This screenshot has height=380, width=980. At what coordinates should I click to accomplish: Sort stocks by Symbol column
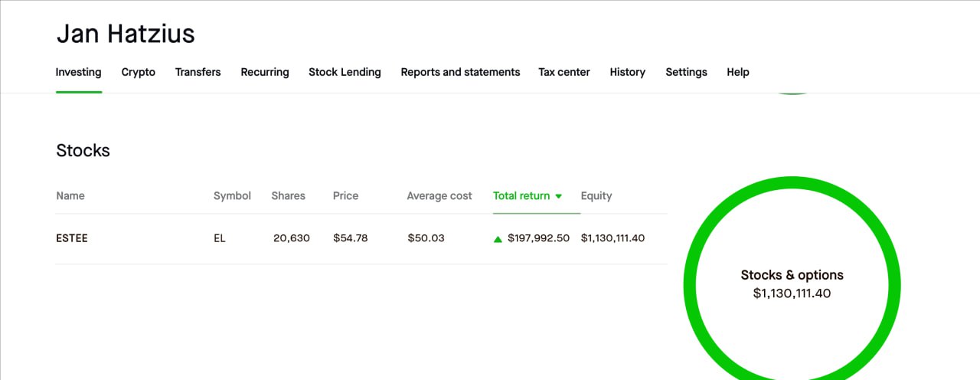coord(232,195)
